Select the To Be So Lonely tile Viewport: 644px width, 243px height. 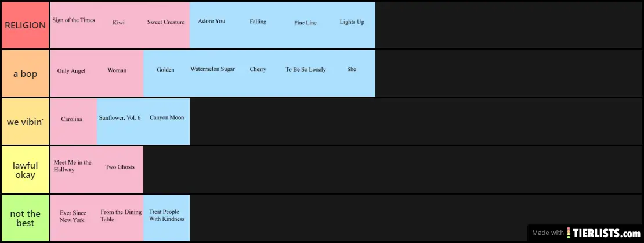[305, 73]
